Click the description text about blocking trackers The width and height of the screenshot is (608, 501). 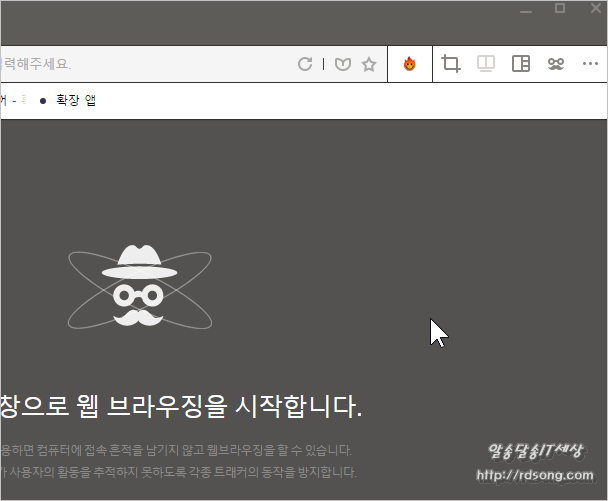coord(178,471)
